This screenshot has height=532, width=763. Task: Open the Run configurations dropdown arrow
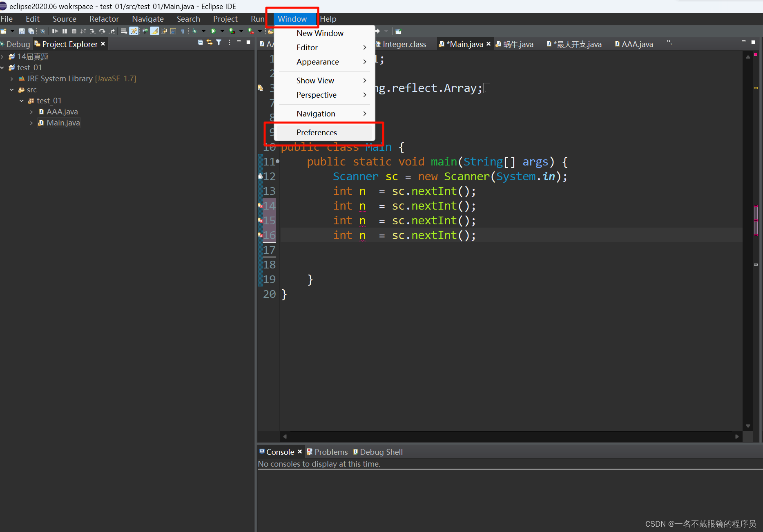[x=222, y=31]
